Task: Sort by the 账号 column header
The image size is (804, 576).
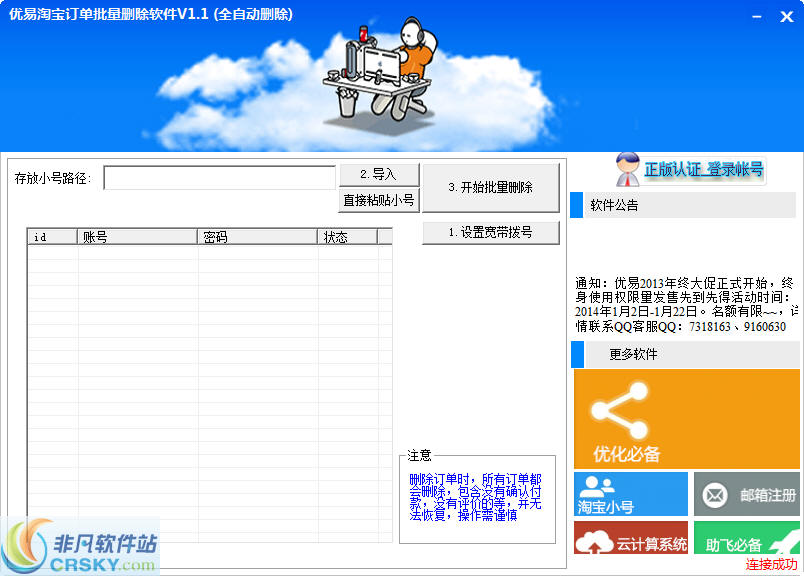Action: click(137, 237)
